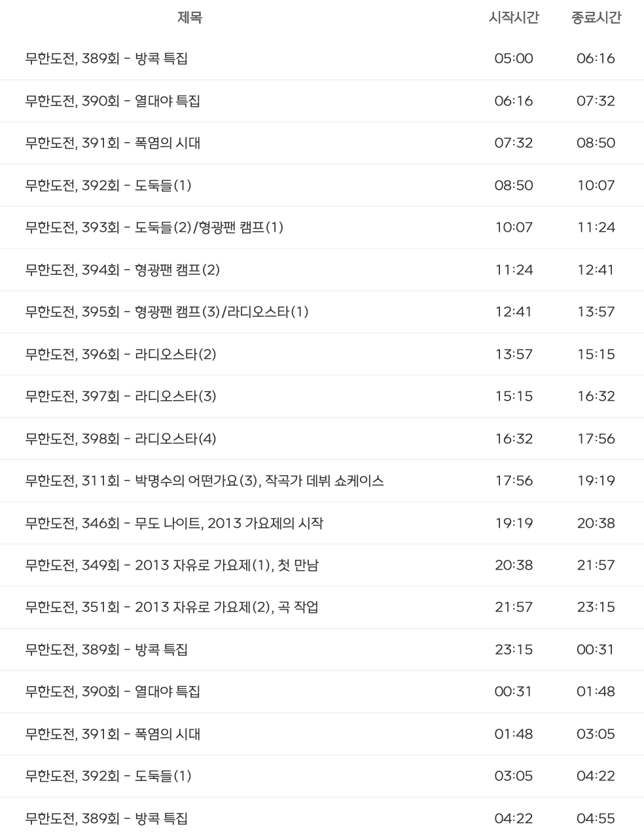Screen dimensions: 644x838
Task: Click the 04:22 start time cell
Action: 514,818
